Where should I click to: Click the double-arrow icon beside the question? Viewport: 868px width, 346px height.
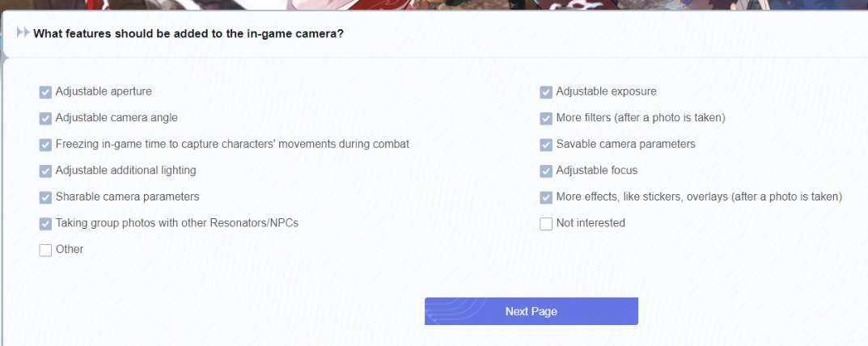23,34
